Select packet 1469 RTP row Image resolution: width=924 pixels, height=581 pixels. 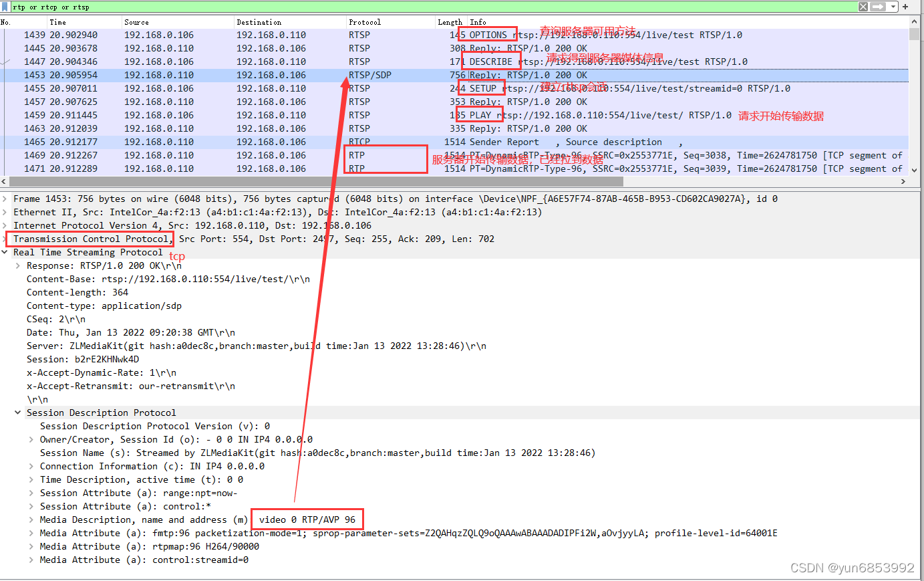[454, 155]
